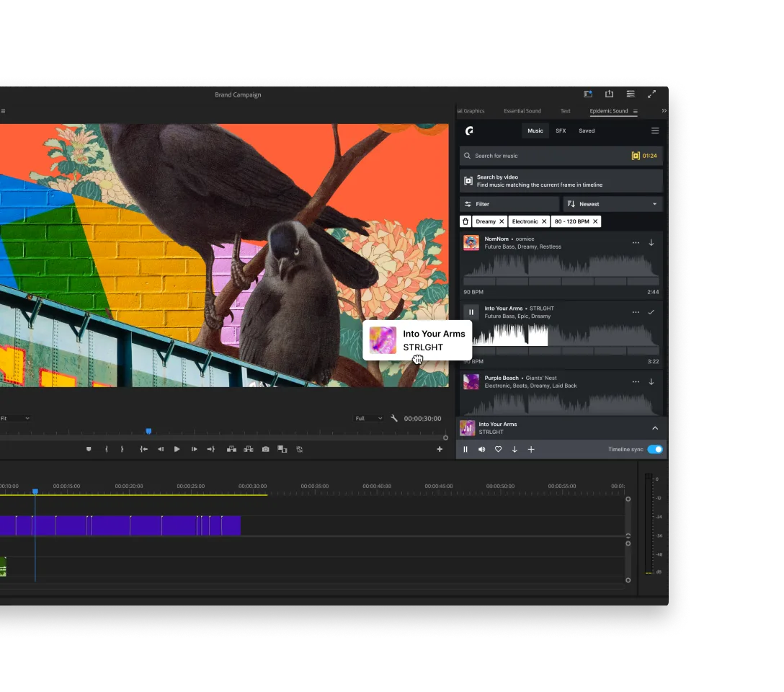Click the Extract edit icon
The image size is (784, 692).
(249, 449)
